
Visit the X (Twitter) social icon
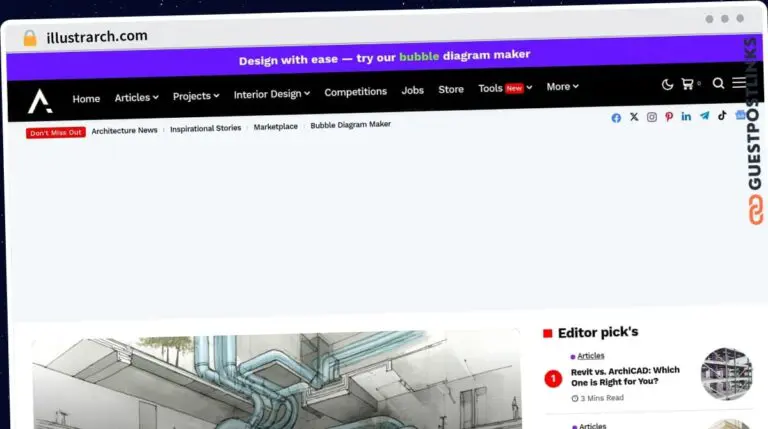click(x=634, y=117)
